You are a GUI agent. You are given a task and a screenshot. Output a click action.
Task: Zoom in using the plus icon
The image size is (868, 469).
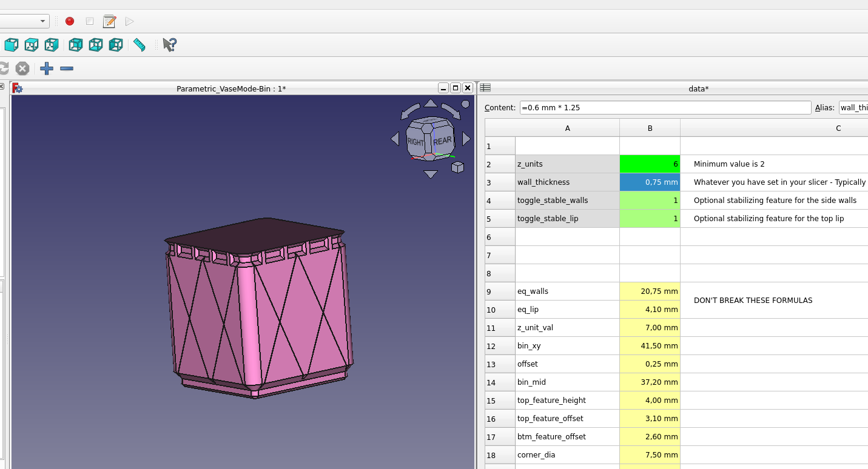(47, 68)
